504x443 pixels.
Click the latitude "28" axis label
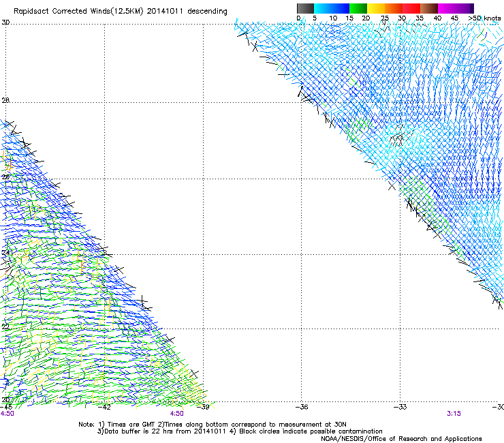click(x=5, y=100)
